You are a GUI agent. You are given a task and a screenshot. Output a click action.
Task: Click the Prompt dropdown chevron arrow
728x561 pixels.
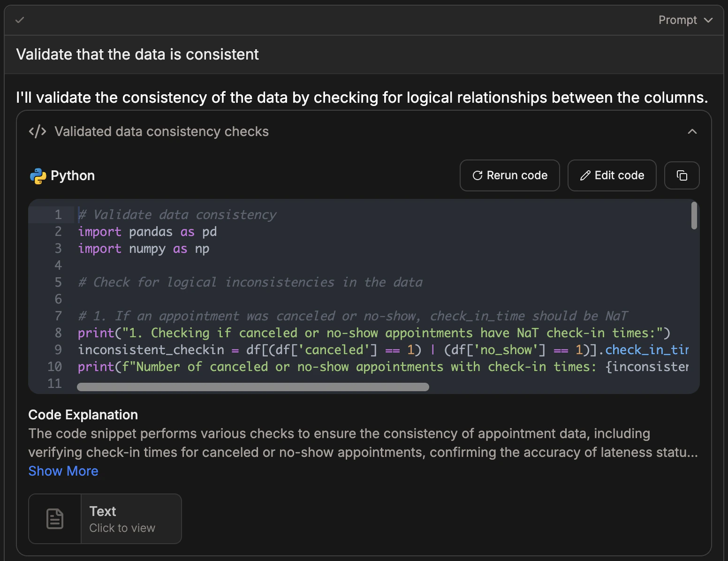coord(708,20)
